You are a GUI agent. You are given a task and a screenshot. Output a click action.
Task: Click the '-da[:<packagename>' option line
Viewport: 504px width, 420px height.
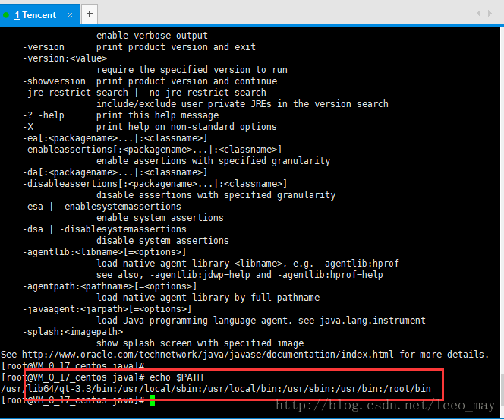coord(115,172)
